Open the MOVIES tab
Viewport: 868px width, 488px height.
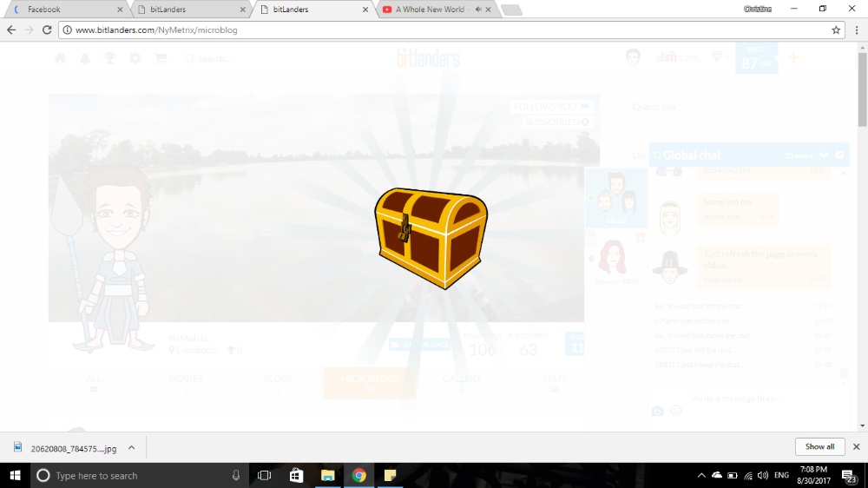(186, 383)
